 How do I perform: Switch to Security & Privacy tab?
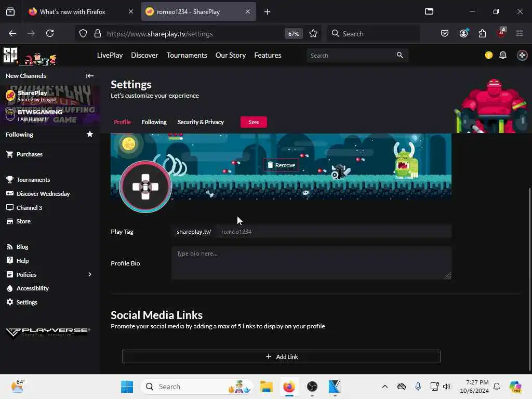point(201,122)
